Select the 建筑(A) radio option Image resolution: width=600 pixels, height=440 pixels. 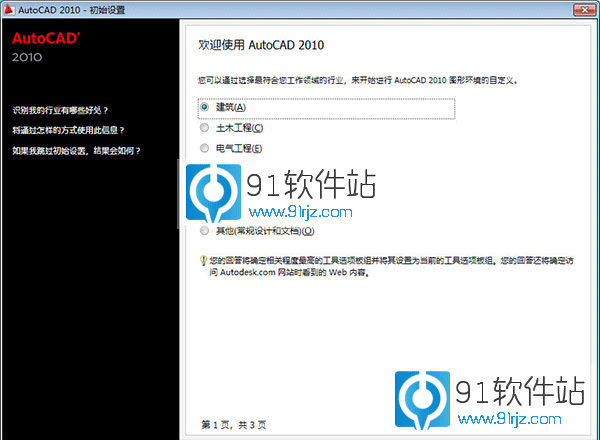point(205,106)
